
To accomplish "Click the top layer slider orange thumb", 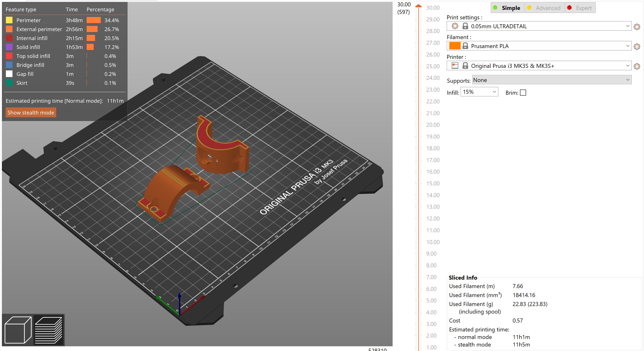I will [x=419, y=6].
